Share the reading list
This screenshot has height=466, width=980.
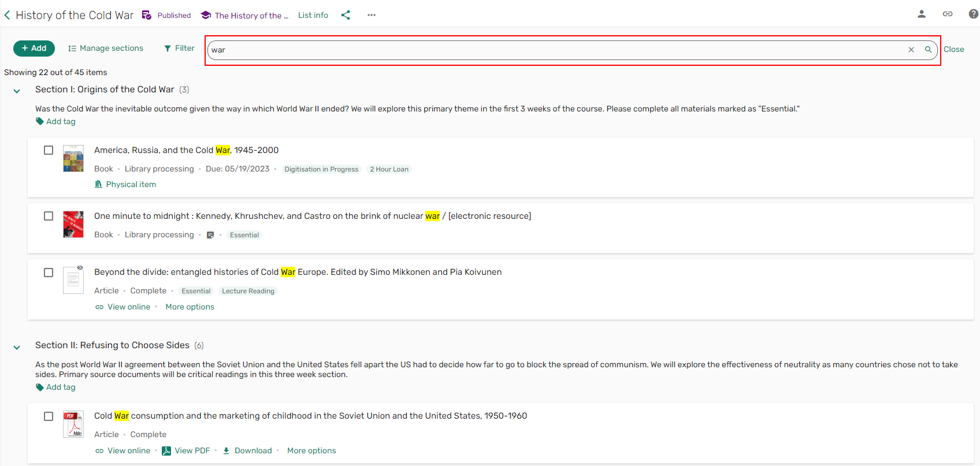(346, 15)
